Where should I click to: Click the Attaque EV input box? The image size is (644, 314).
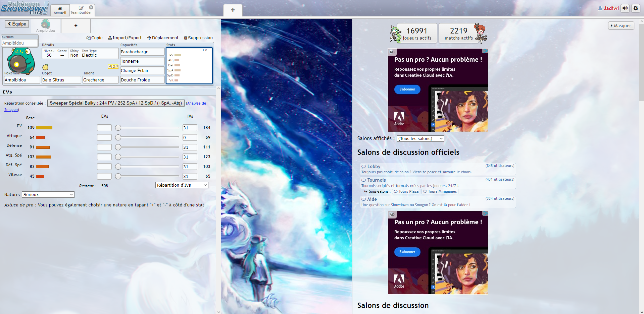(x=104, y=137)
